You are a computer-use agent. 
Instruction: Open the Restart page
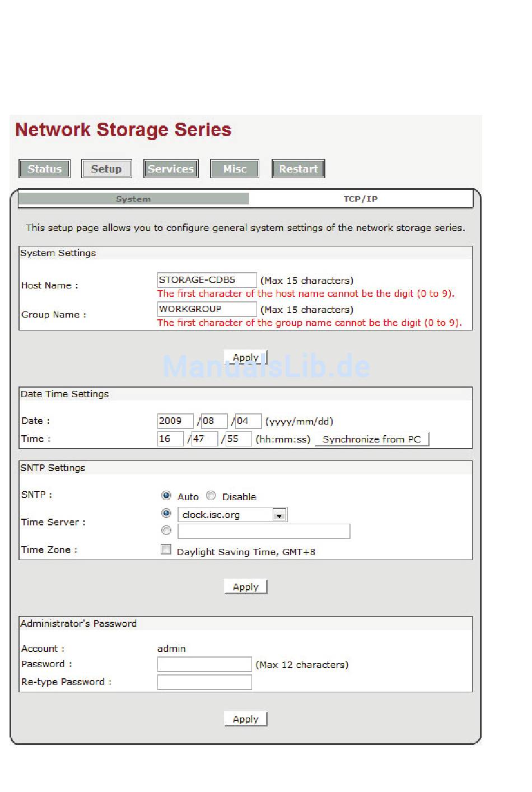coord(298,169)
